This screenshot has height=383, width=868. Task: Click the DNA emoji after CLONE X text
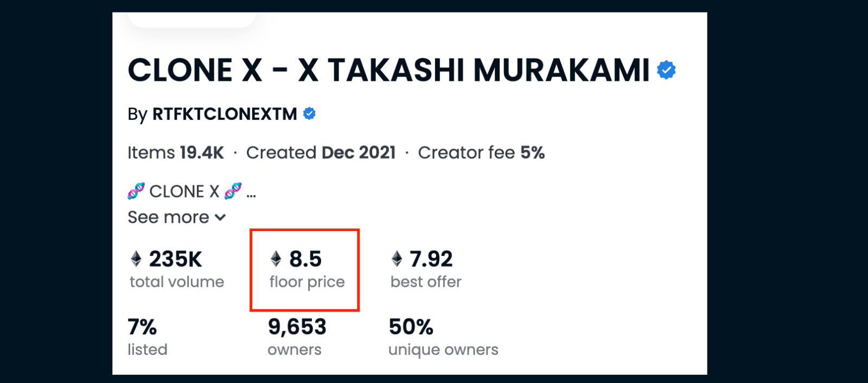[x=233, y=191]
